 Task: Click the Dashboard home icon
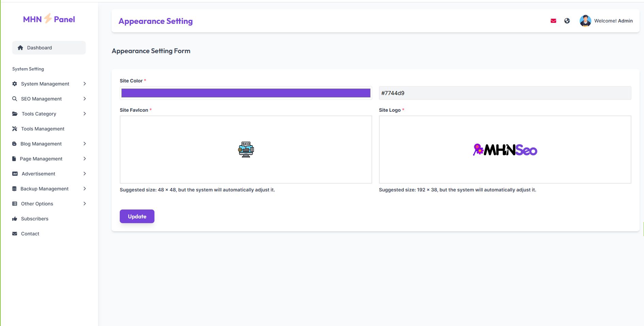pyautogui.click(x=20, y=48)
